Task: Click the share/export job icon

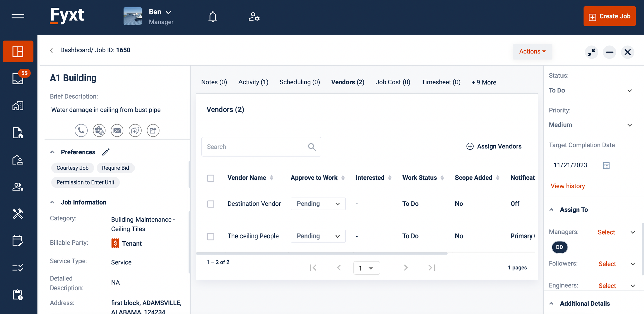Action: click(153, 130)
